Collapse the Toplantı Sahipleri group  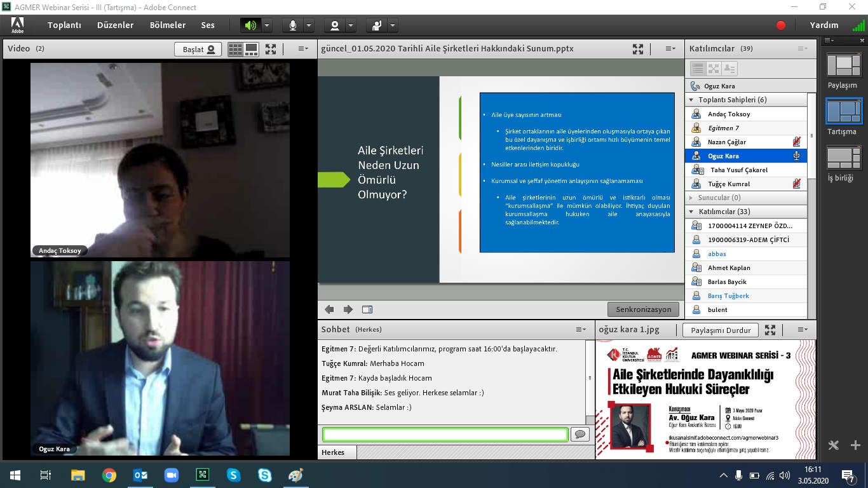point(691,100)
